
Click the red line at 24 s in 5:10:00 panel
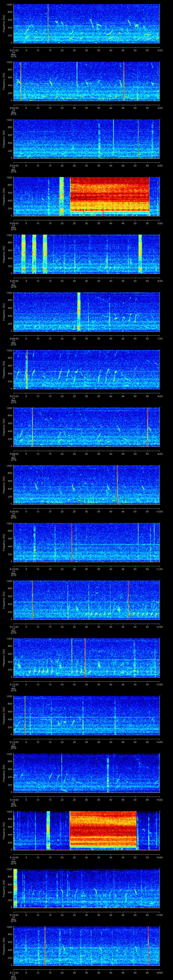pyautogui.click(x=71, y=543)
